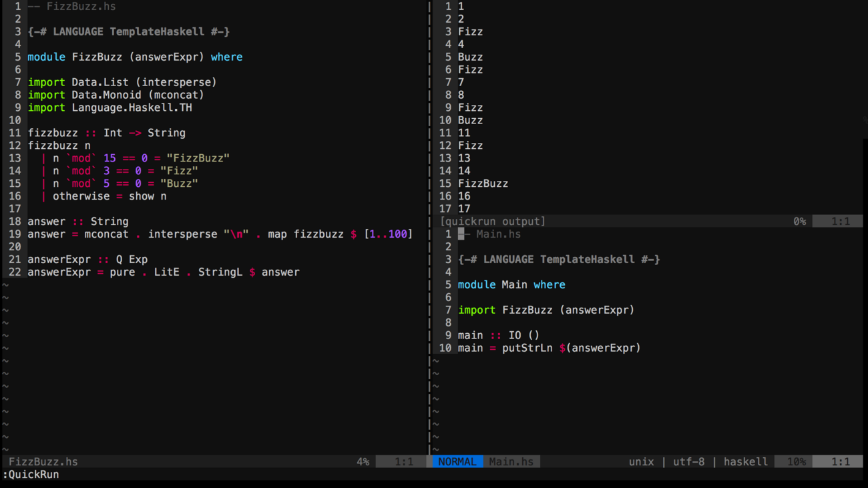Click the 'module FizzBuzz (answerExpr) where' line
Viewport: 868px width, 488px height.
tap(135, 57)
